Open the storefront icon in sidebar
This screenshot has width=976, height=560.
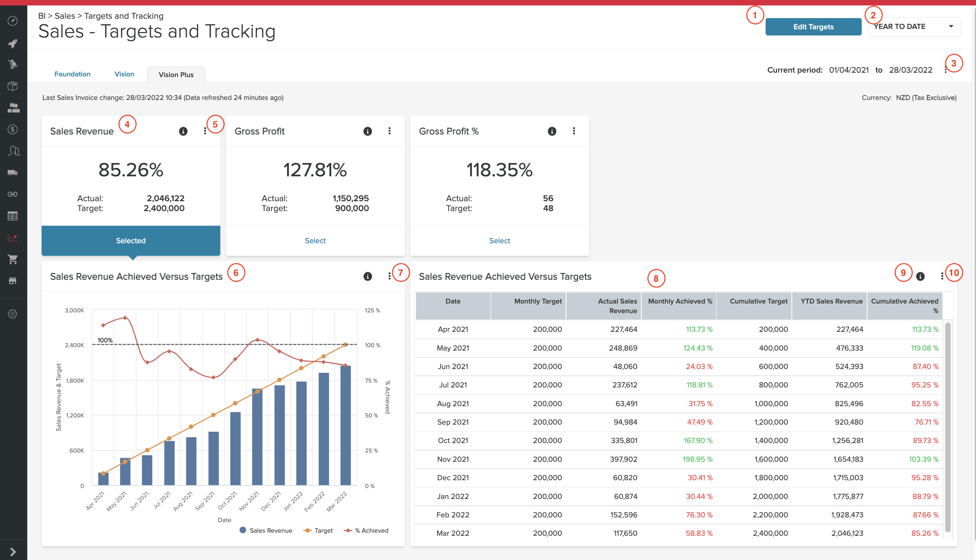(x=13, y=281)
